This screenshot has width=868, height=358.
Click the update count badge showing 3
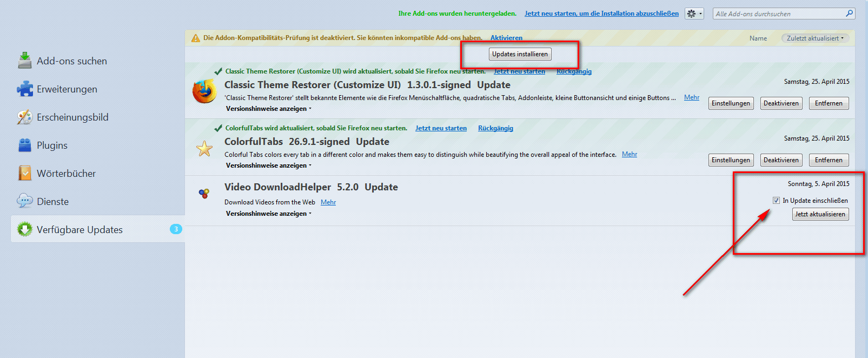176,229
